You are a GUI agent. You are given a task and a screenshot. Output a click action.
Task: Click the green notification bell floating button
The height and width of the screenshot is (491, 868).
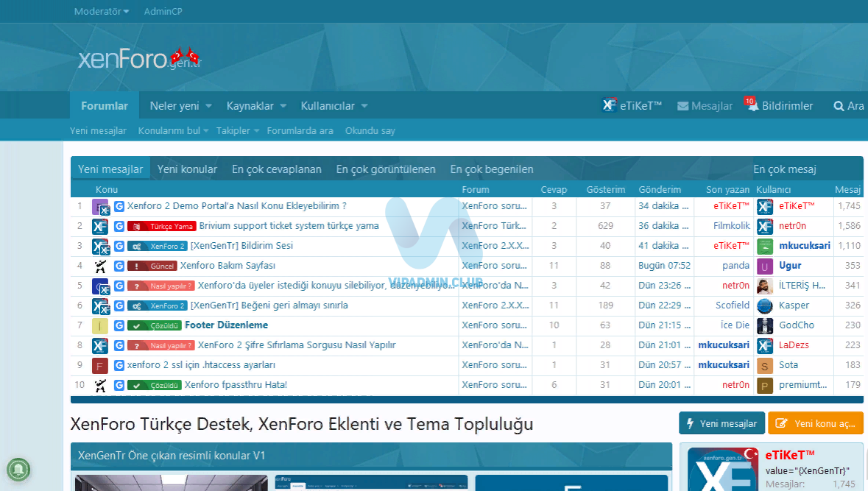tap(18, 470)
